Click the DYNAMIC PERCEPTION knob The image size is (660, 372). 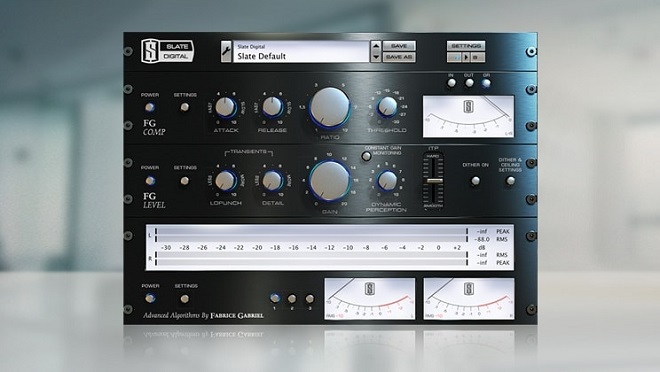click(387, 181)
